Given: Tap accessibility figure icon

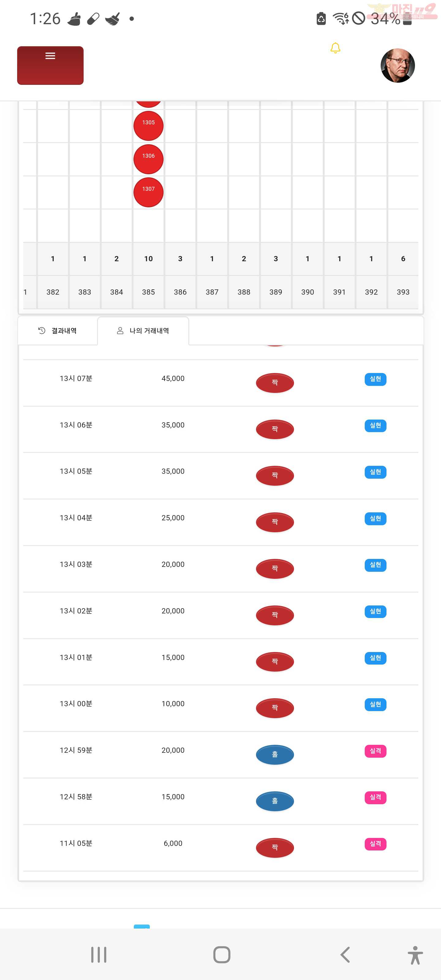Looking at the screenshot, I should pos(415,955).
